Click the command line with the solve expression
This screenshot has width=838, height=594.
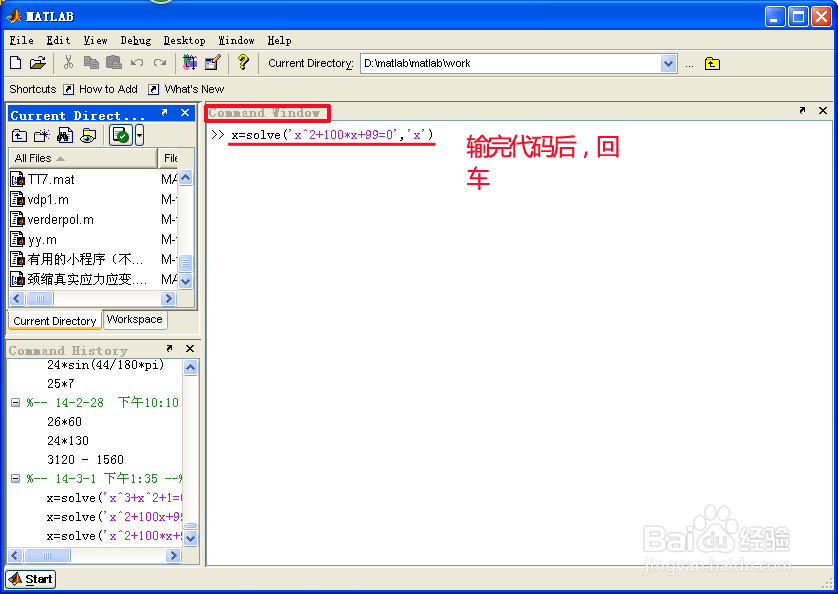click(332, 135)
